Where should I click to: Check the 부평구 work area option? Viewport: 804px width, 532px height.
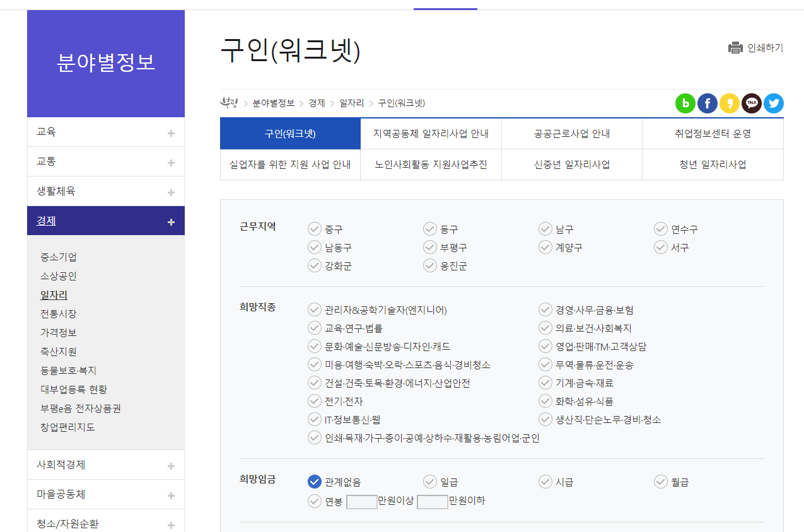coord(430,247)
